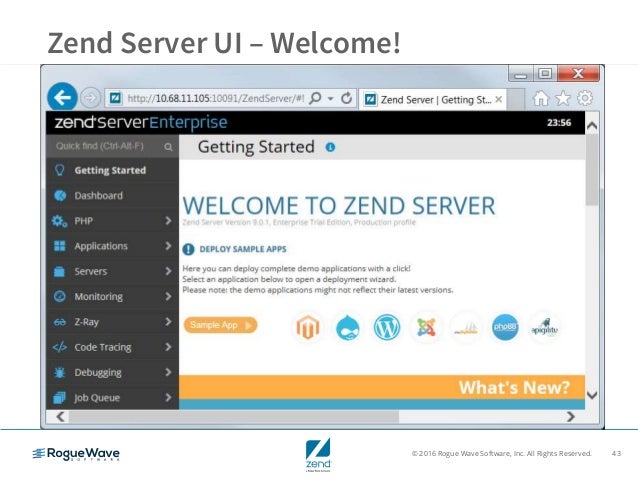638x479 pixels.
Task: Deploy the Drupal sample app icon
Action: point(348,327)
